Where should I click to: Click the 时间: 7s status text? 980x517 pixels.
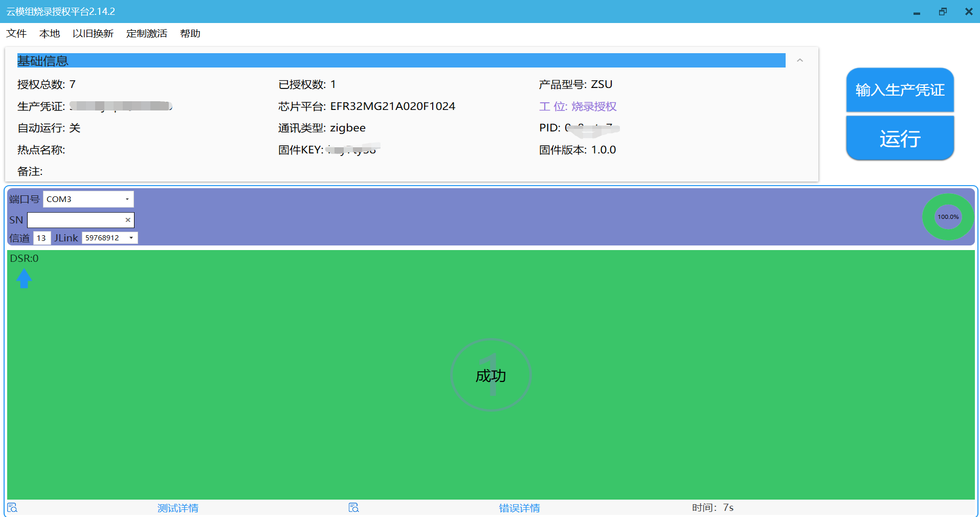pos(713,508)
